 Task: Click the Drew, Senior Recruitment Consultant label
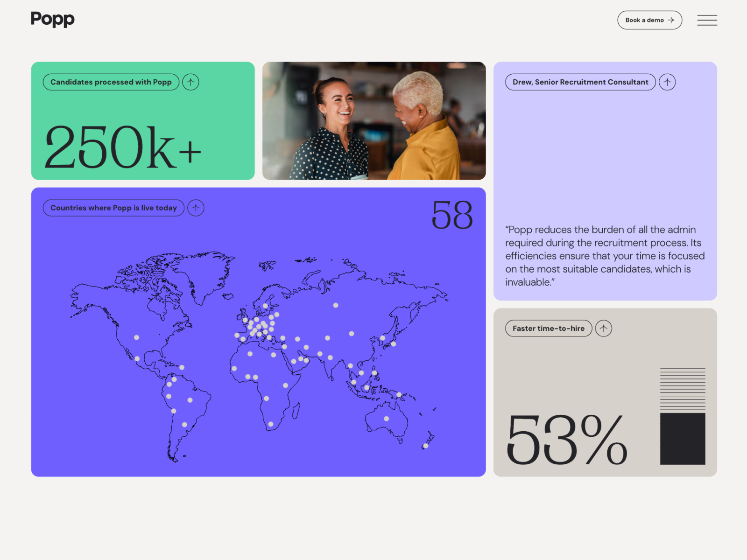[580, 82]
